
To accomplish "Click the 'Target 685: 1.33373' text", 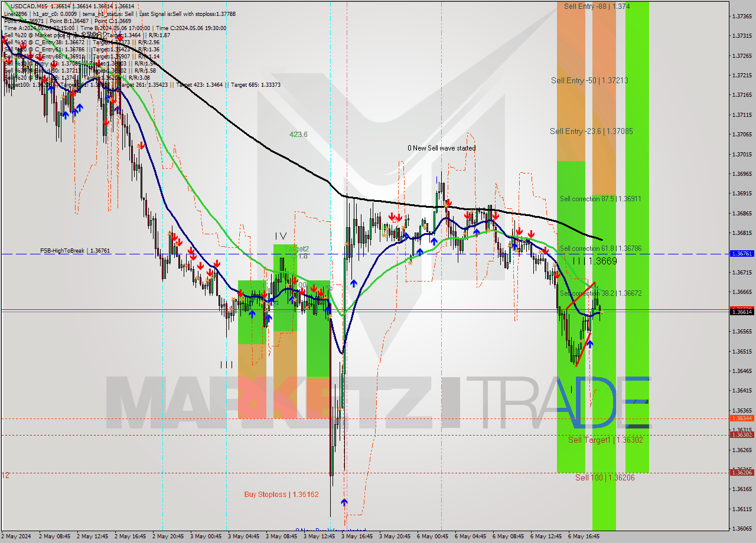I will click(x=256, y=85).
